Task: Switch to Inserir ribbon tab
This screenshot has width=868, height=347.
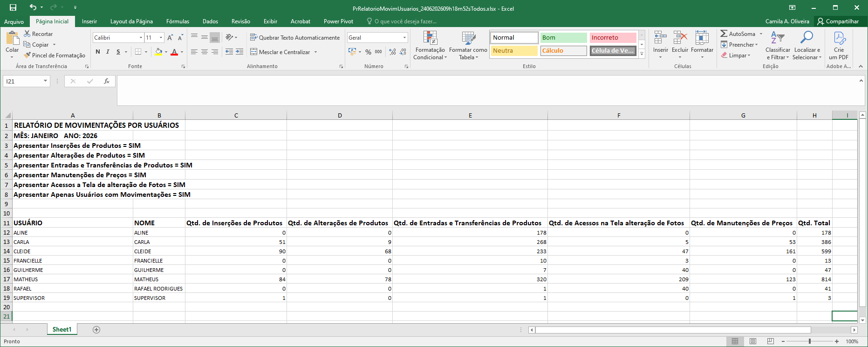Action: pos(89,21)
